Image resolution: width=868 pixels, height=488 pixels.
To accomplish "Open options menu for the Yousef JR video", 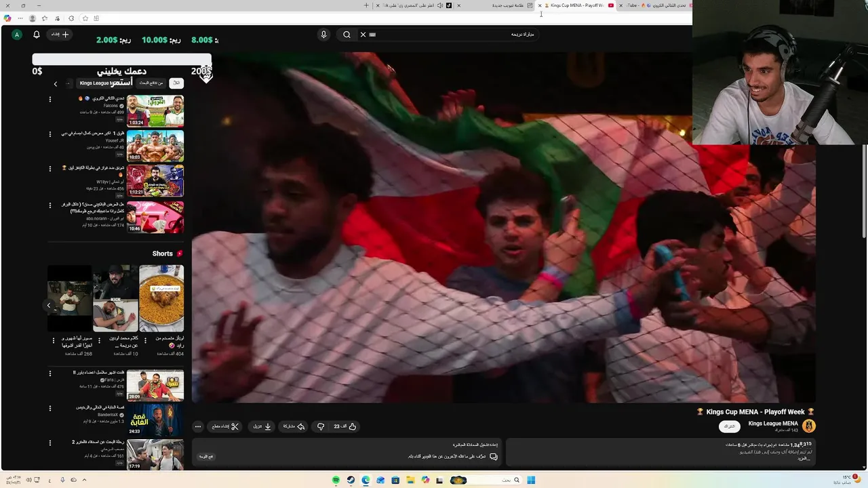I will [50, 134].
